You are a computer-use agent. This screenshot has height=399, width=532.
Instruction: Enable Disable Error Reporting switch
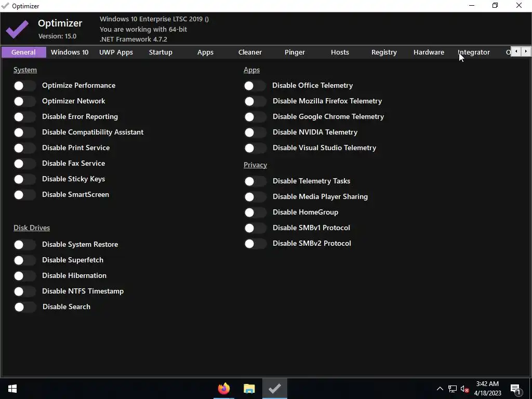25,117
